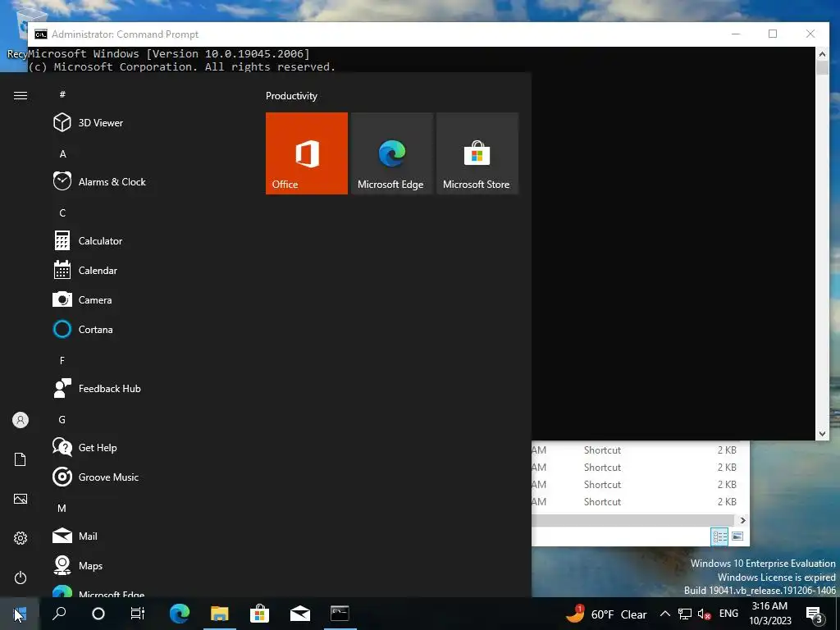Expand the Start menu hamburger navigation
Image resolution: width=840 pixels, height=630 pixels.
click(x=21, y=95)
